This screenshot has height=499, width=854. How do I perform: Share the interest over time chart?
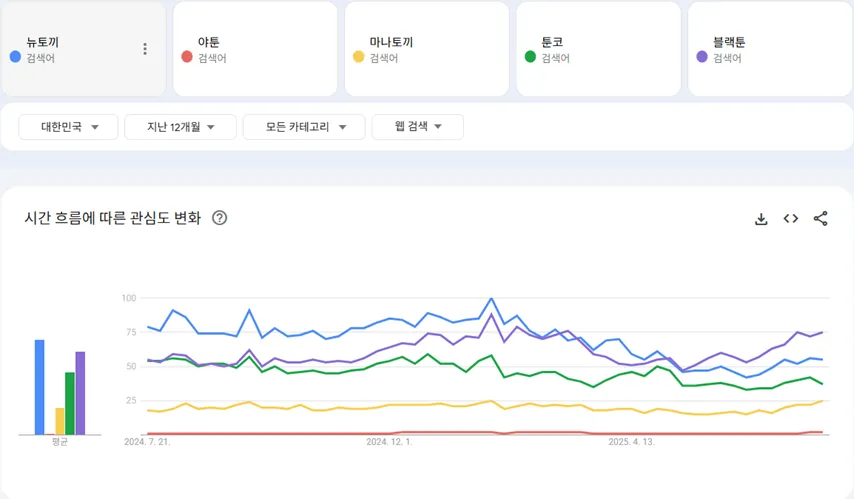pyautogui.click(x=821, y=219)
